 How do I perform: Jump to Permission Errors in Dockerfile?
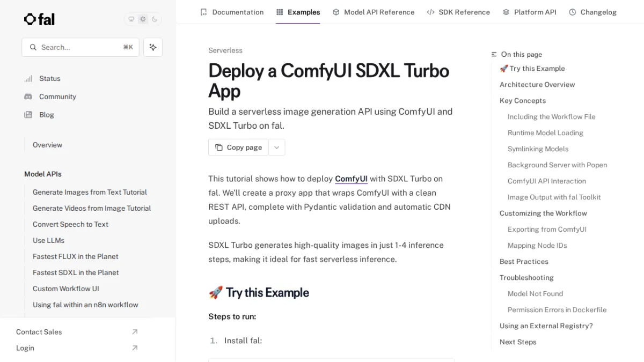(557, 310)
